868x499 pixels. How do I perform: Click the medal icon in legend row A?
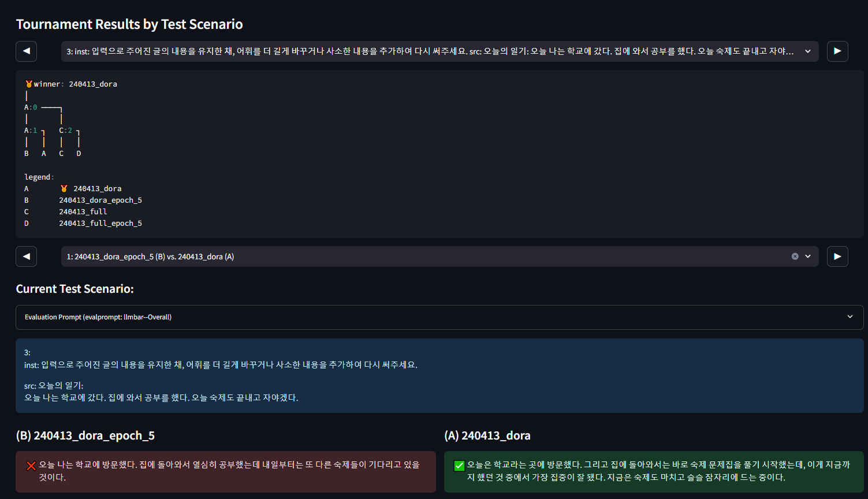point(64,189)
